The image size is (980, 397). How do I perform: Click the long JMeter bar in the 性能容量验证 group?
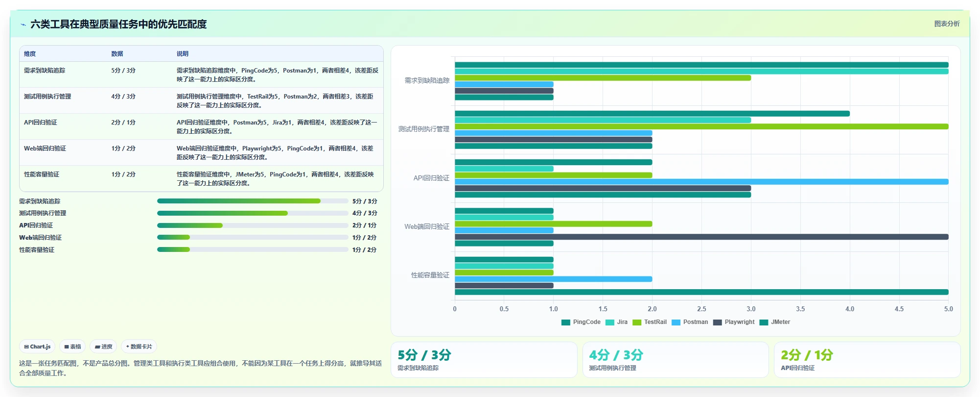[x=701, y=292]
